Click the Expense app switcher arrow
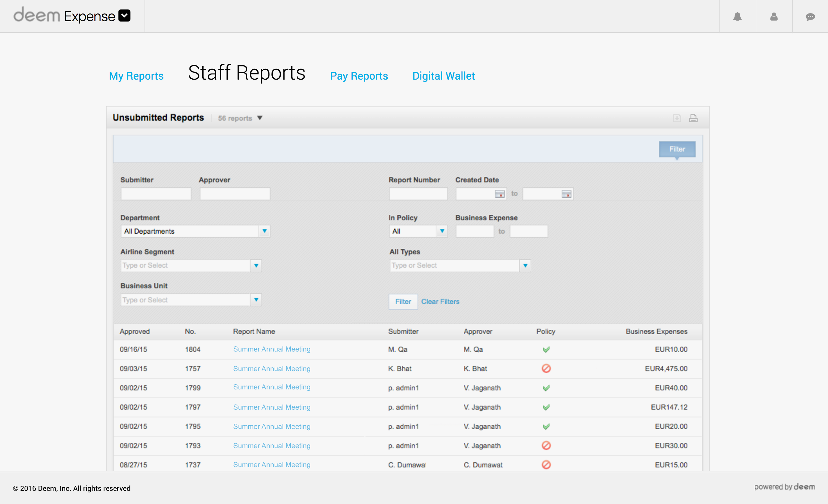The width and height of the screenshot is (828, 504). [124, 15]
